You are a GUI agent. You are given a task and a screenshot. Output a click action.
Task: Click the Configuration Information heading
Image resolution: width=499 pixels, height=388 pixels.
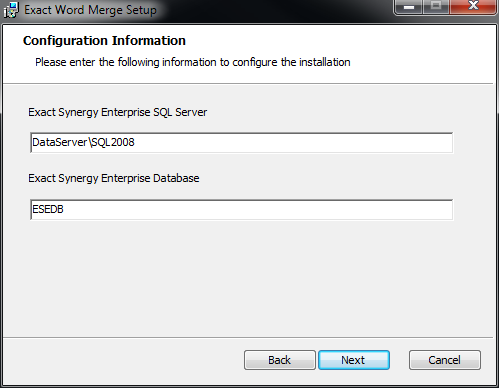pos(104,41)
